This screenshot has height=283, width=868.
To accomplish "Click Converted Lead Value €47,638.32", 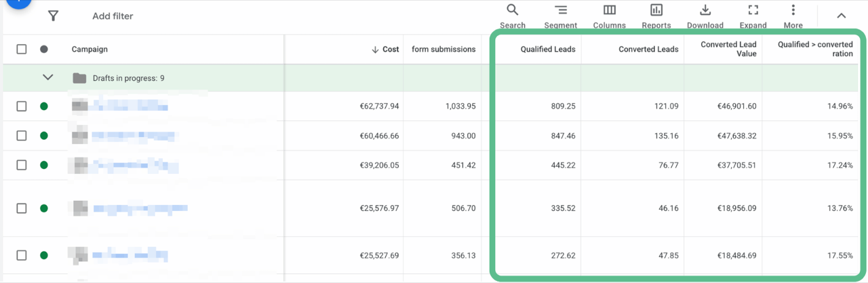I will tap(736, 136).
